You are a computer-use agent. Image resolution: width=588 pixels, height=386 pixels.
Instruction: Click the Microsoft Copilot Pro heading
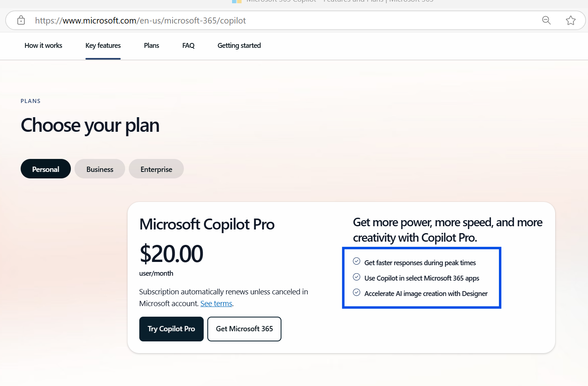pyautogui.click(x=207, y=224)
